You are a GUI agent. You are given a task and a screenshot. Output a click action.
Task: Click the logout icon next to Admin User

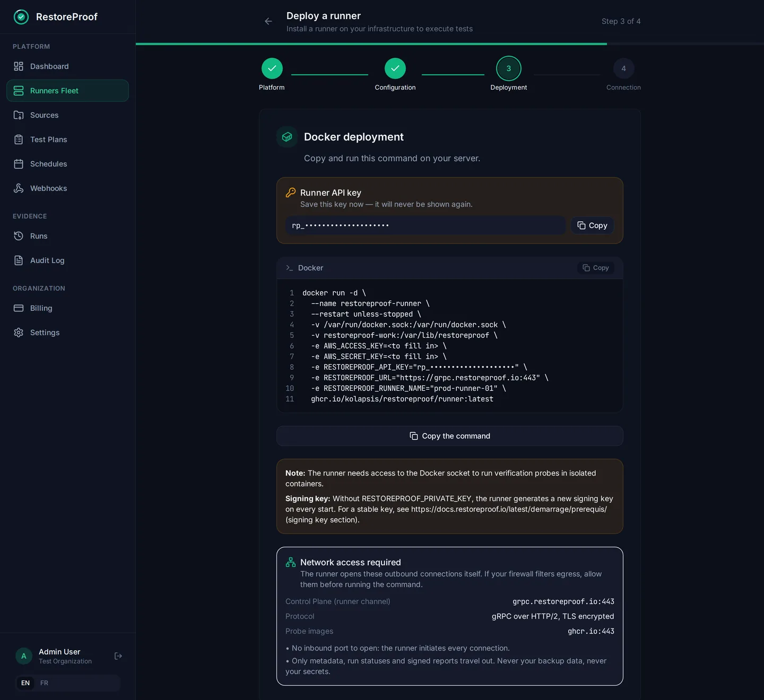[118, 656]
